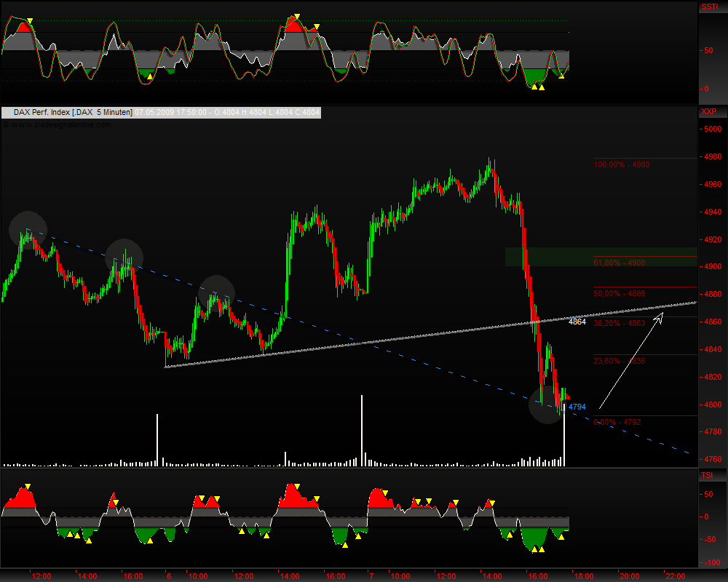This screenshot has height=582, width=728.
Task: Click the 4920 price axis label
Action: [713, 239]
